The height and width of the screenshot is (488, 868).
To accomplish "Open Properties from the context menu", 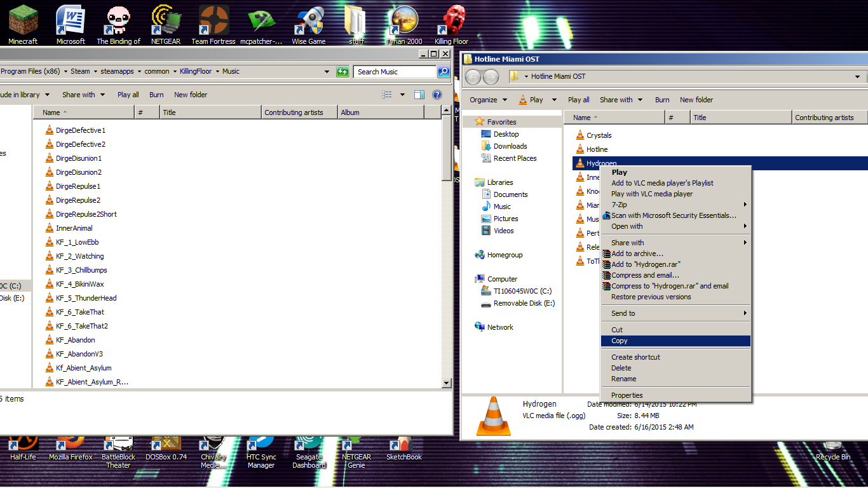I will (675, 395).
